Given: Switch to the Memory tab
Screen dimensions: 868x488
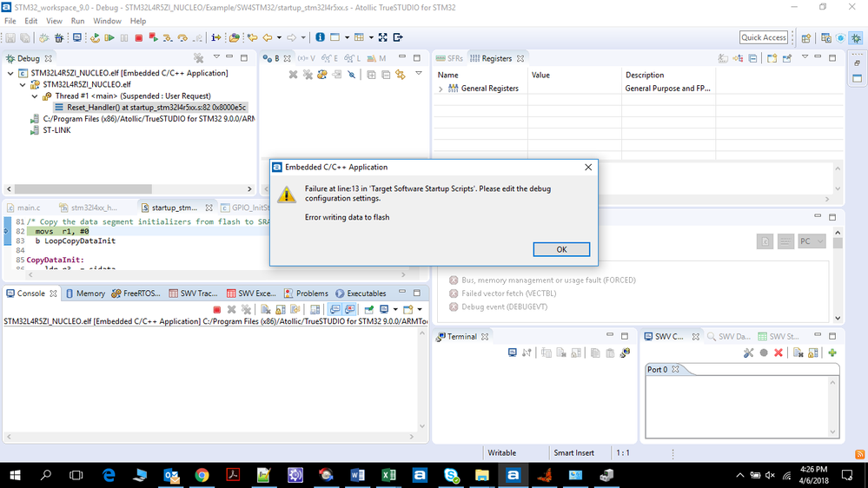Looking at the screenshot, I should pyautogui.click(x=85, y=293).
